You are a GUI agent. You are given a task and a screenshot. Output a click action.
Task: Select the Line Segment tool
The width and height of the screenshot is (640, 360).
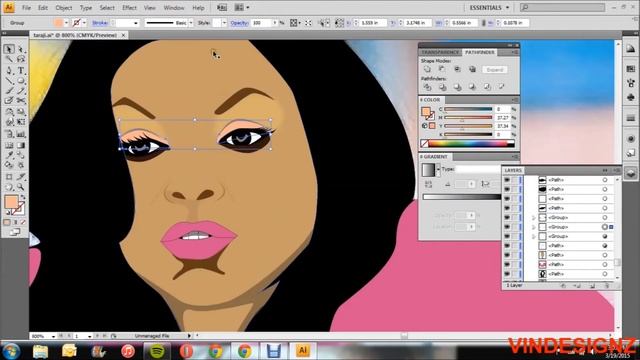click(x=9, y=81)
